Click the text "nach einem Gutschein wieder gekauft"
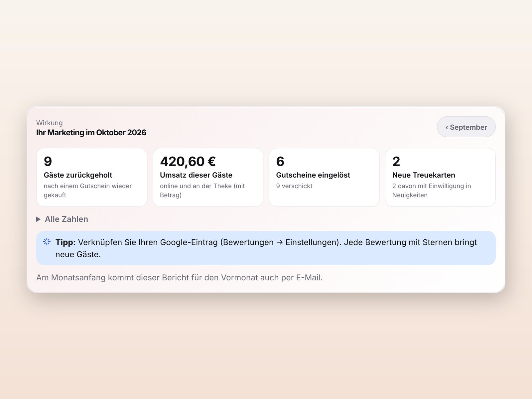The height and width of the screenshot is (399, 532). click(88, 191)
